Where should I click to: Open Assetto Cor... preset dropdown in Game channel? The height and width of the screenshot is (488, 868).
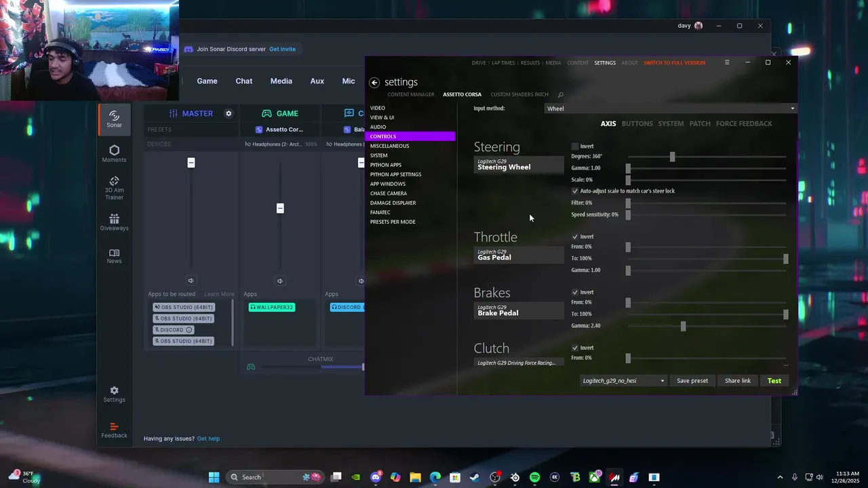coord(279,129)
